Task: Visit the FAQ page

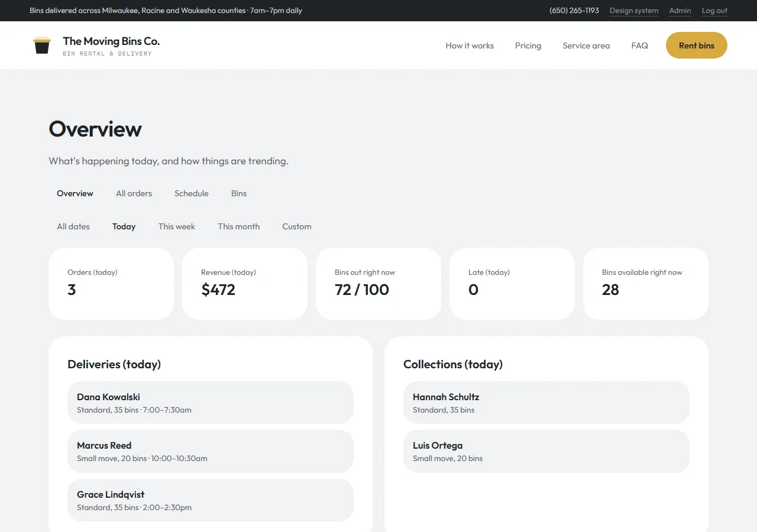Action: tap(639, 46)
